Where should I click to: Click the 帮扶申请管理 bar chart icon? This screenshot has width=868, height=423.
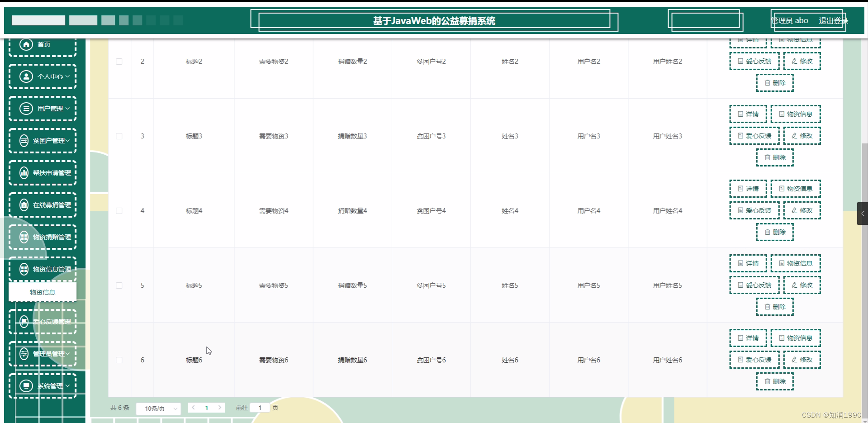tap(24, 172)
